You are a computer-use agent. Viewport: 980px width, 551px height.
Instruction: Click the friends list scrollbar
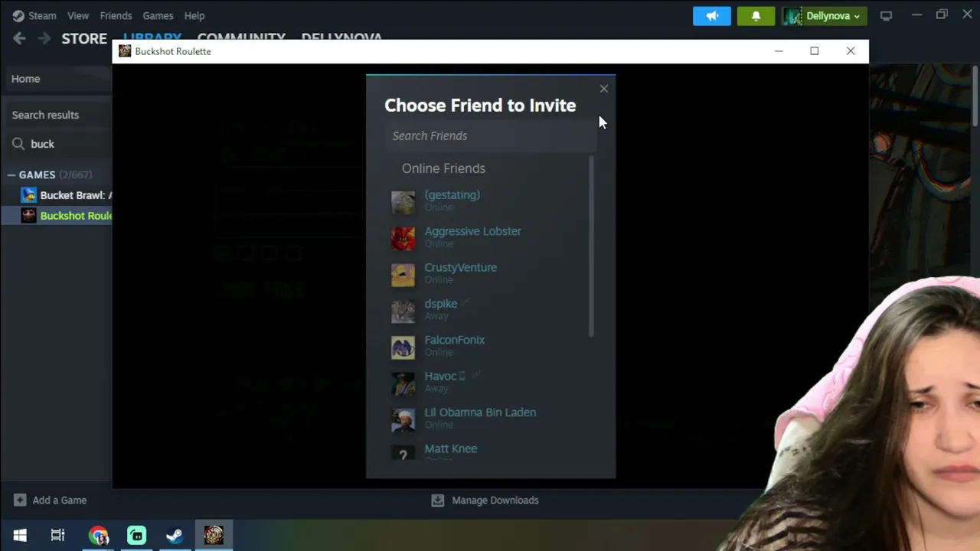coord(591,245)
